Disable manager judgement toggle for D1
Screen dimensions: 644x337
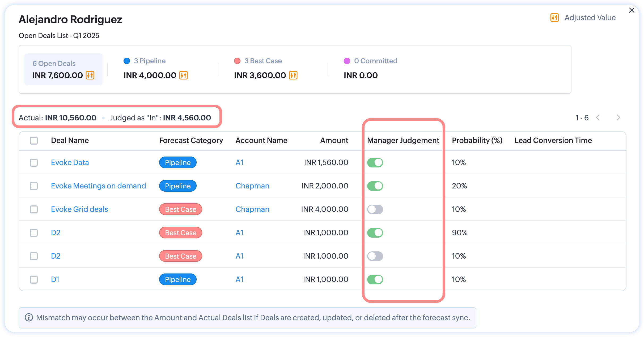pyautogui.click(x=375, y=279)
